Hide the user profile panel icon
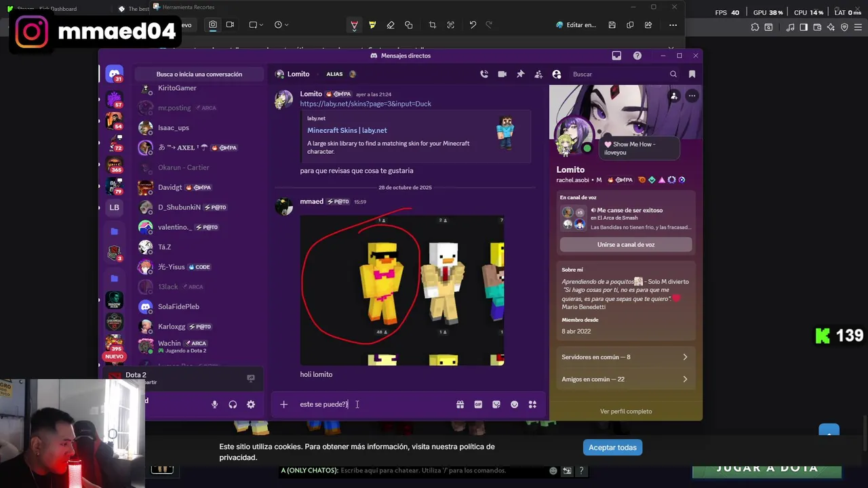 pos(557,74)
